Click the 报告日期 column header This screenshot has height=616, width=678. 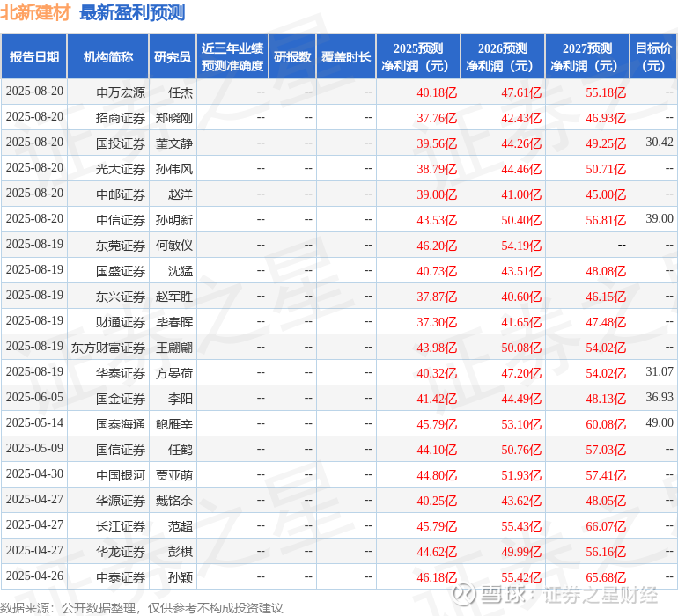pos(33,56)
